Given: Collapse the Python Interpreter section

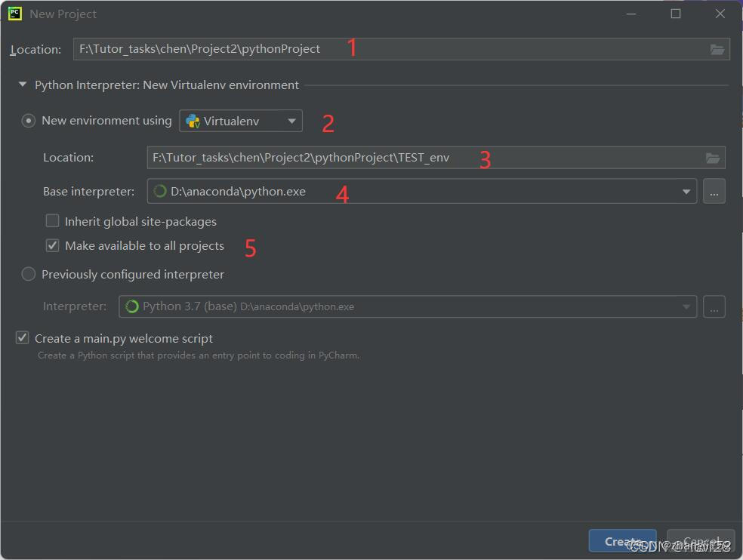Looking at the screenshot, I should pyautogui.click(x=22, y=85).
